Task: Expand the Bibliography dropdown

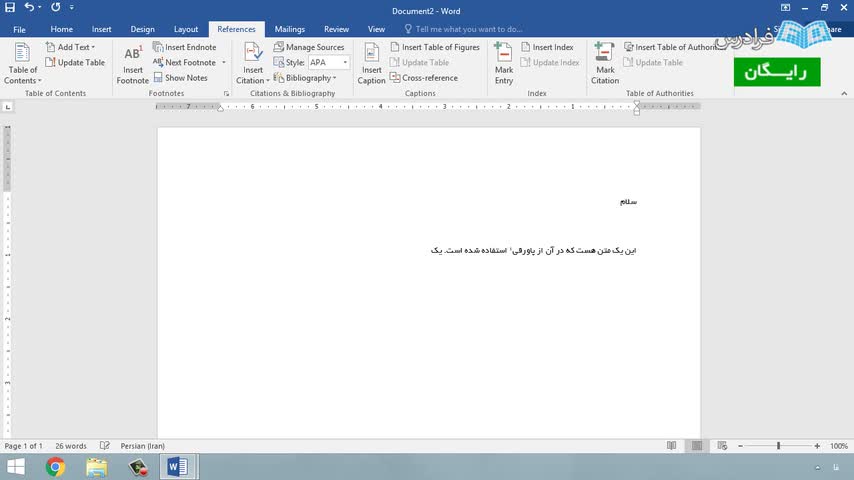Action: pos(305,78)
